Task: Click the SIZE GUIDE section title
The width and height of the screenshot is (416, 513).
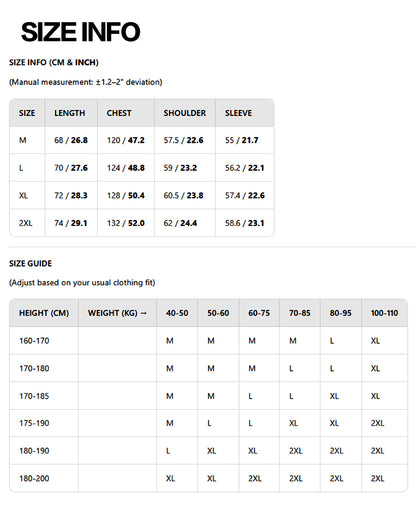Action: click(30, 263)
